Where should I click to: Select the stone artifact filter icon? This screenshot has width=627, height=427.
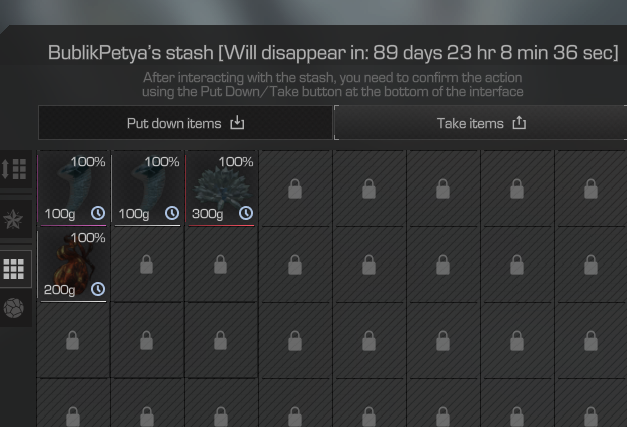(x=14, y=308)
